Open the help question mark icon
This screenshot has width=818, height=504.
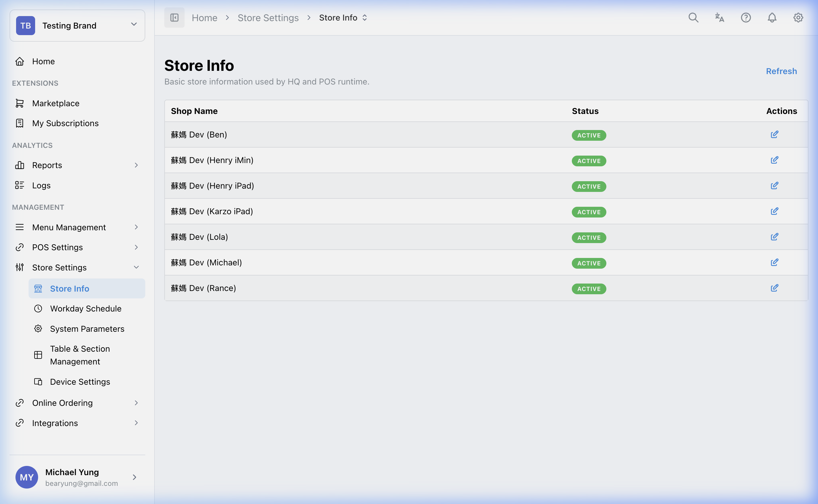(746, 18)
